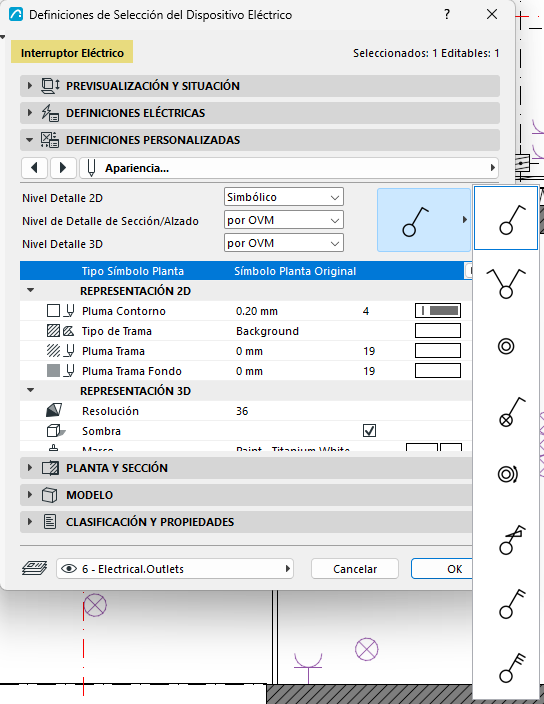Screen dimensions: 544x704
Task: Click the Resolución 3D icon
Action: (x=54, y=410)
